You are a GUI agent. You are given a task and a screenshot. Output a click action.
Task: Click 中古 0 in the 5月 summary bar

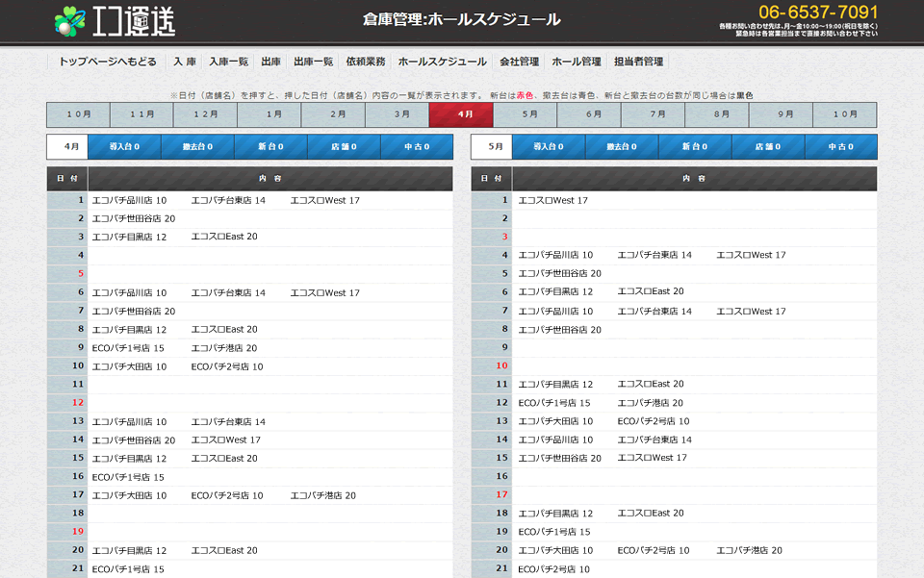click(x=840, y=147)
